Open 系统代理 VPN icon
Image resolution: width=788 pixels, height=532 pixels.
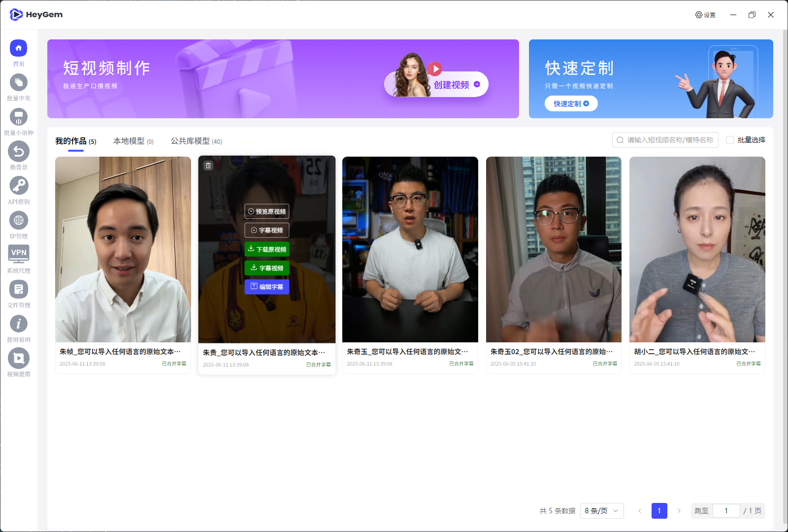[18, 254]
